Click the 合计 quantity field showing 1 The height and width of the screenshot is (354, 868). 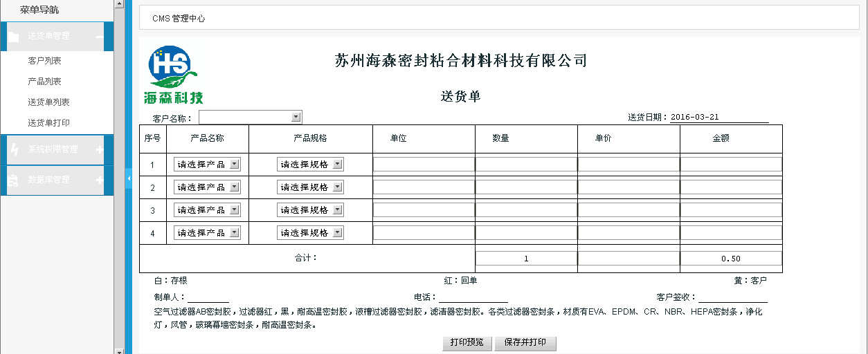526,259
